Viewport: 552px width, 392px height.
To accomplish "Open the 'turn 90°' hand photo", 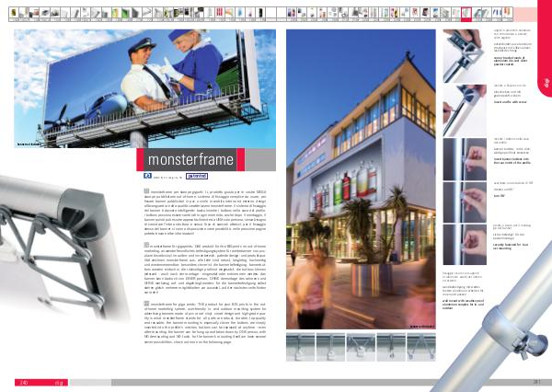I will point(465,202).
